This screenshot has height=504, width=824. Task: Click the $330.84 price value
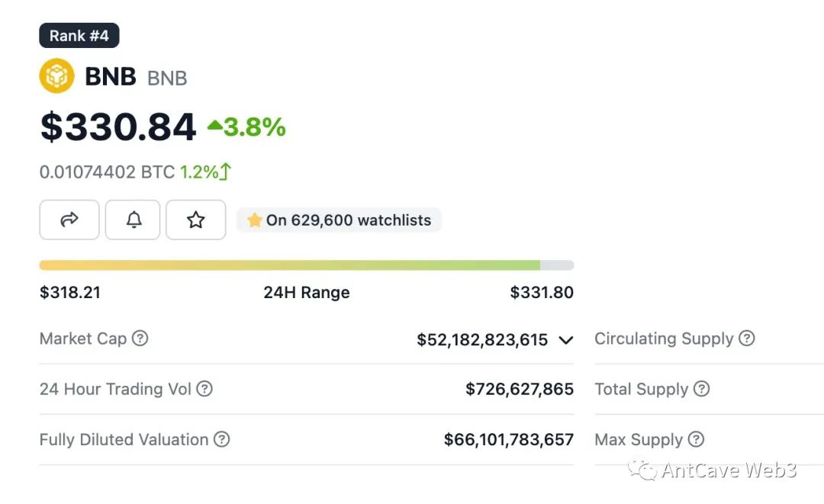coord(118,127)
